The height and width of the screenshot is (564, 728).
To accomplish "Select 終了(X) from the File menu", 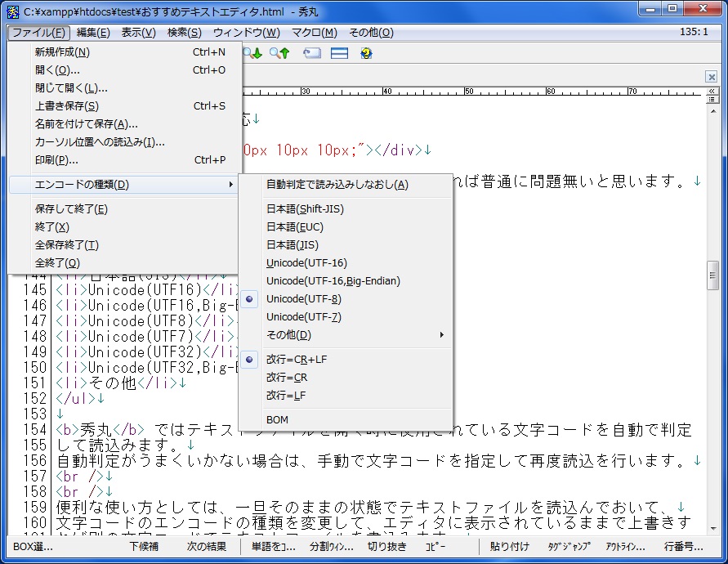I will (124, 227).
